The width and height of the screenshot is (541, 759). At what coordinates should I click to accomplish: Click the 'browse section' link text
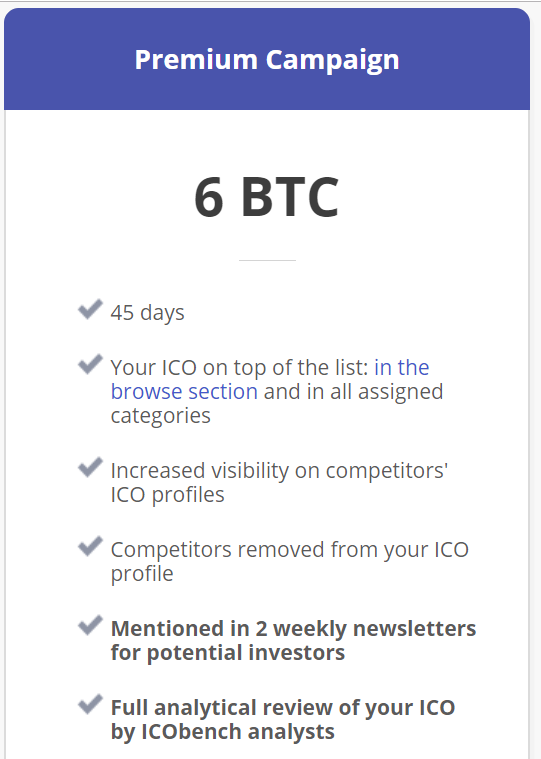coord(184,392)
